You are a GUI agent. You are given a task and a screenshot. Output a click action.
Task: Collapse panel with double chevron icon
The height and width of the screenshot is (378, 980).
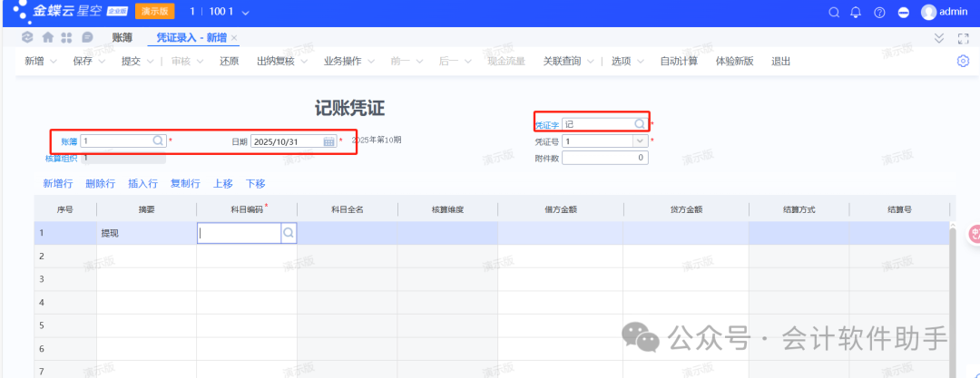coord(939,38)
